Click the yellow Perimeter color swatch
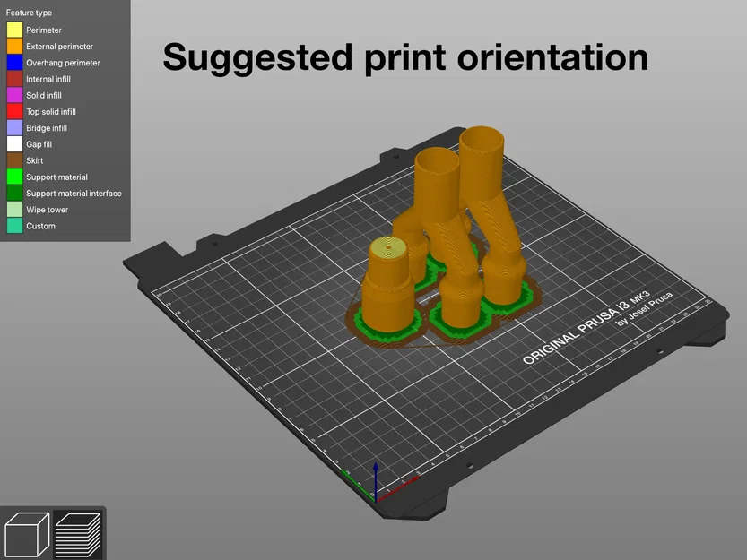 [x=14, y=30]
